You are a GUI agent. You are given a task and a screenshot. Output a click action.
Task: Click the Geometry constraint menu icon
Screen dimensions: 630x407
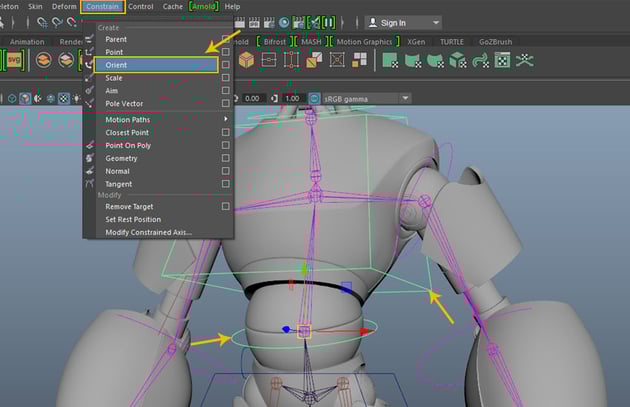[x=91, y=158]
